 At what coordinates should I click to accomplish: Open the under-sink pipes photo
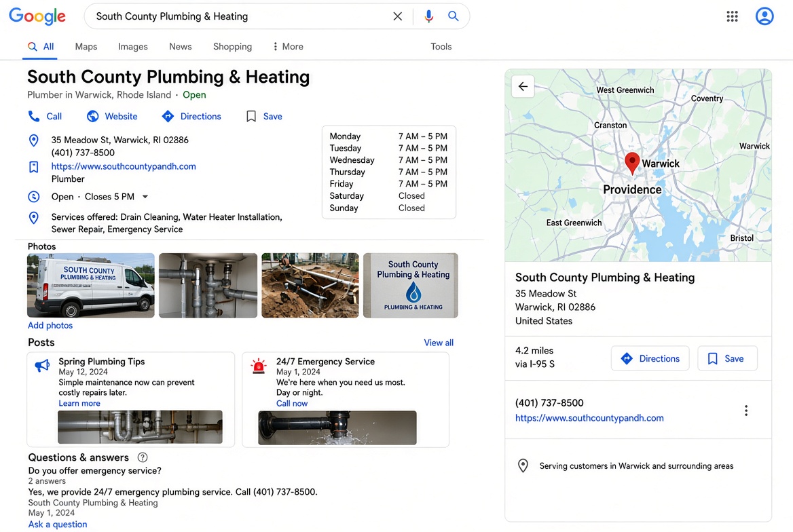pos(208,286)
